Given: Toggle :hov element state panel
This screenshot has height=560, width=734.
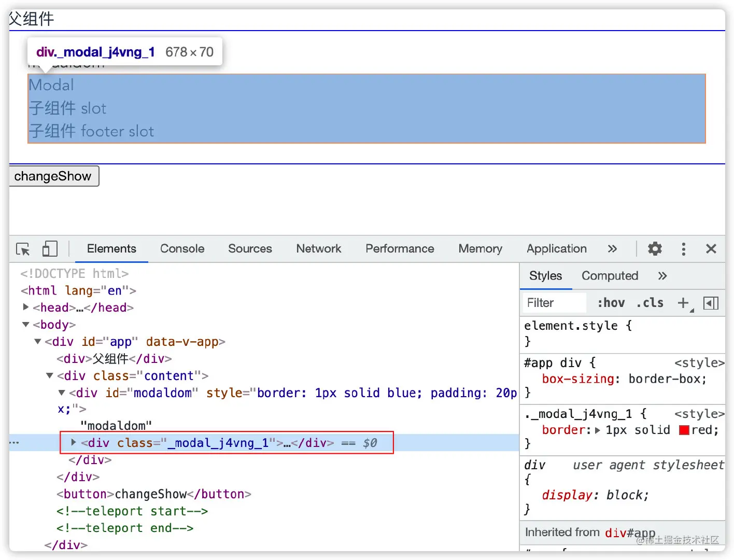Looking at the screenshot, I should (x=611, y=303).
